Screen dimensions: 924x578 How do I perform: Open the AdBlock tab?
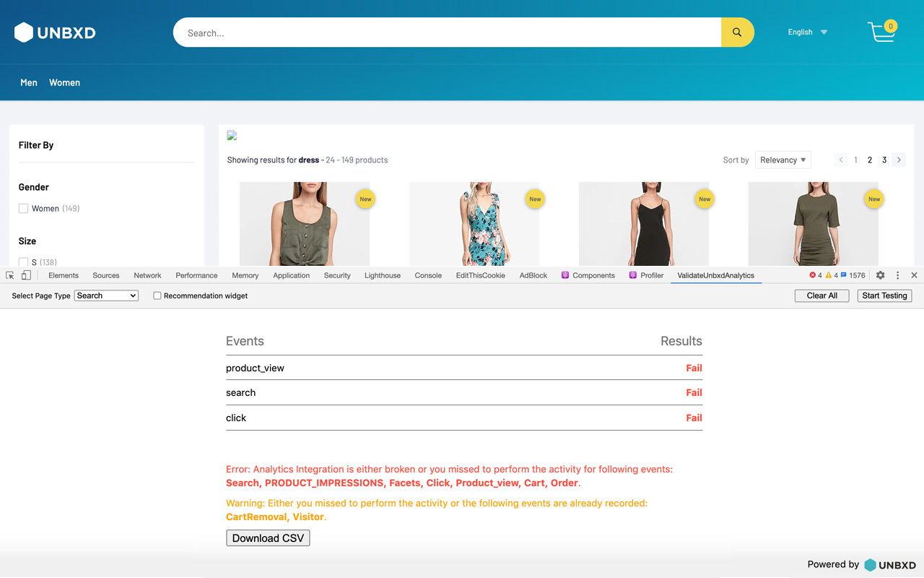pos(533,275)
